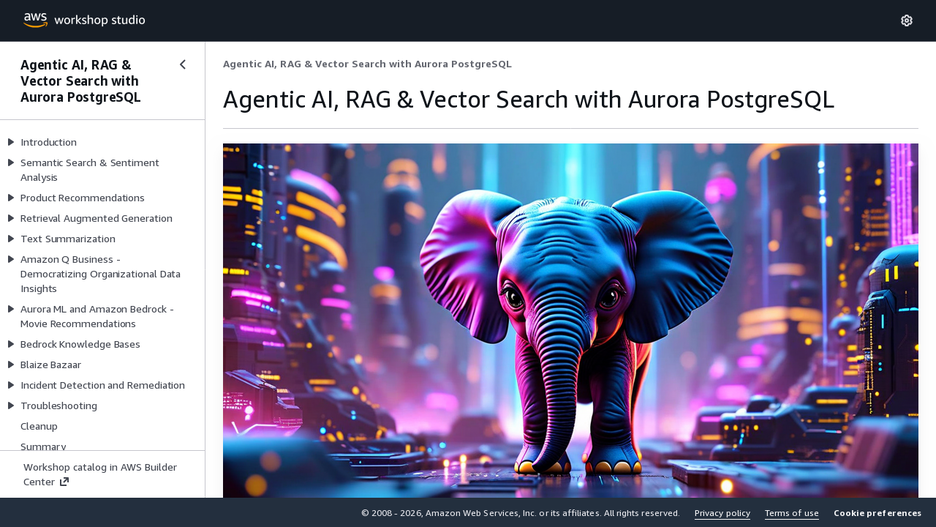Click the sidebar workshop title heading
The width and height of the screenshot is (936, 527).
pos(79,81)
